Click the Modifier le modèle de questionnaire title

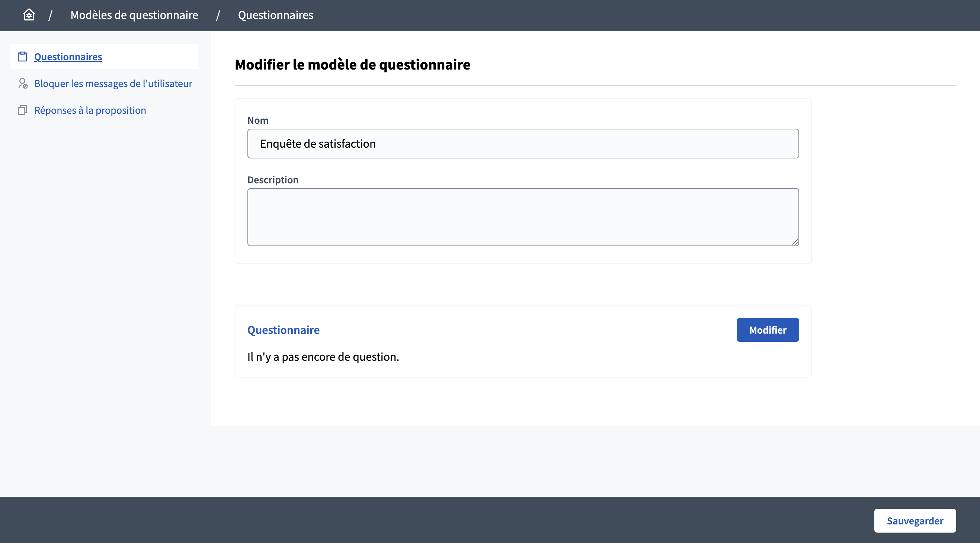click(x=352, y=64)
